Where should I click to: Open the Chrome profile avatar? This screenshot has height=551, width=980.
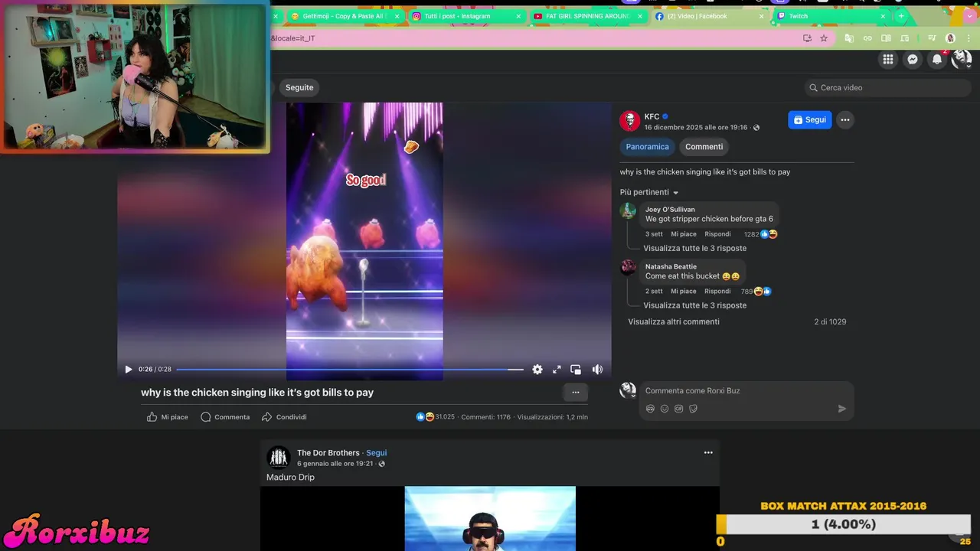click(x=950, y=38)
